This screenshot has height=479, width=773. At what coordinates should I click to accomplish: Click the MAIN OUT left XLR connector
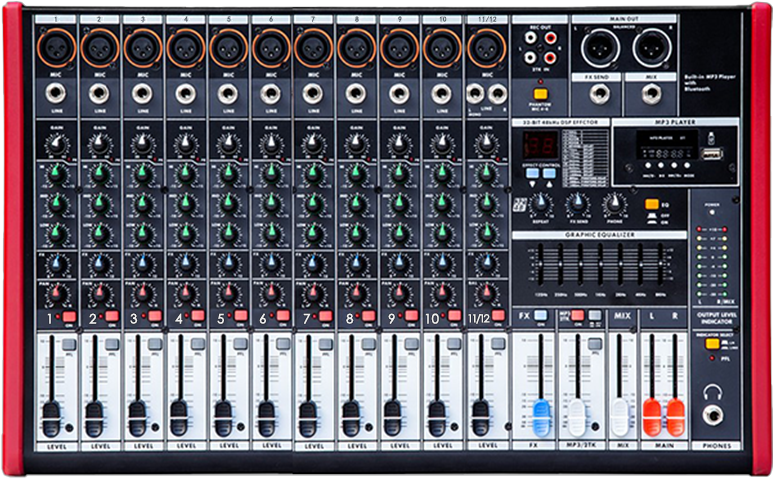(600, 48)
